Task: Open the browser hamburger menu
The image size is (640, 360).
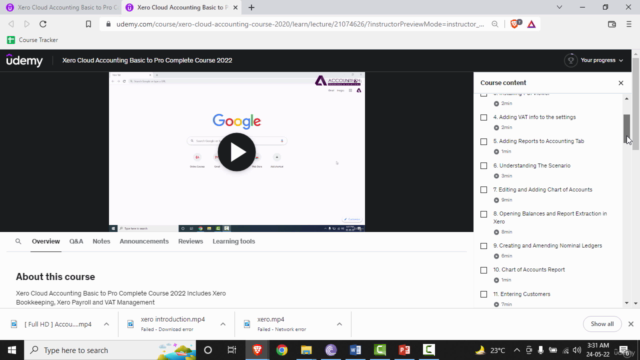Action: tap(629, 24)
